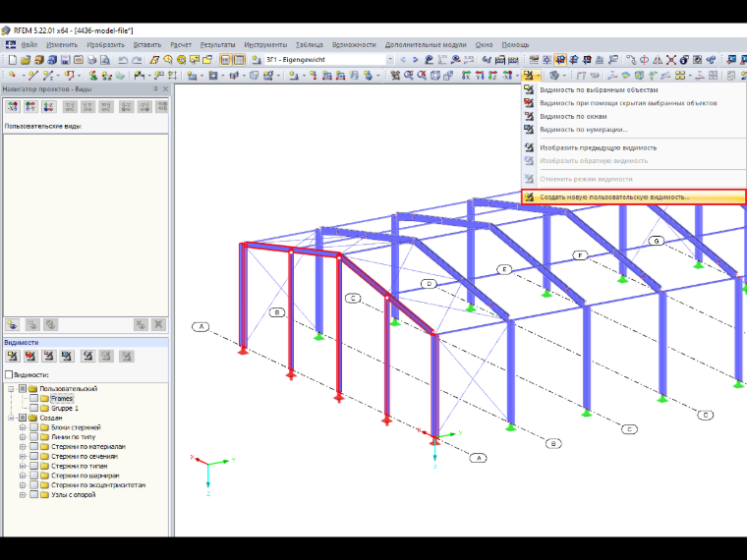Go to previous load case arrow
The width and height of the screenshot is (747, 560).
pyautogui.click(x=403, y=60)
